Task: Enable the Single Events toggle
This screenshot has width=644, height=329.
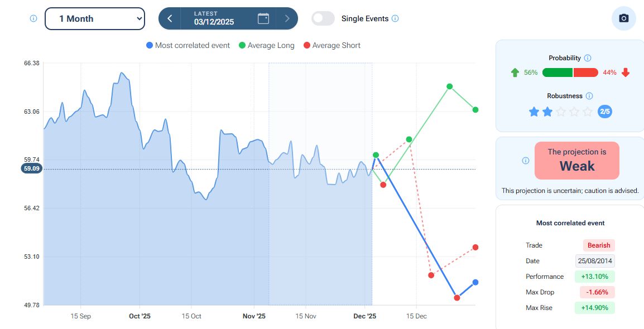Action: click(323, 18)
